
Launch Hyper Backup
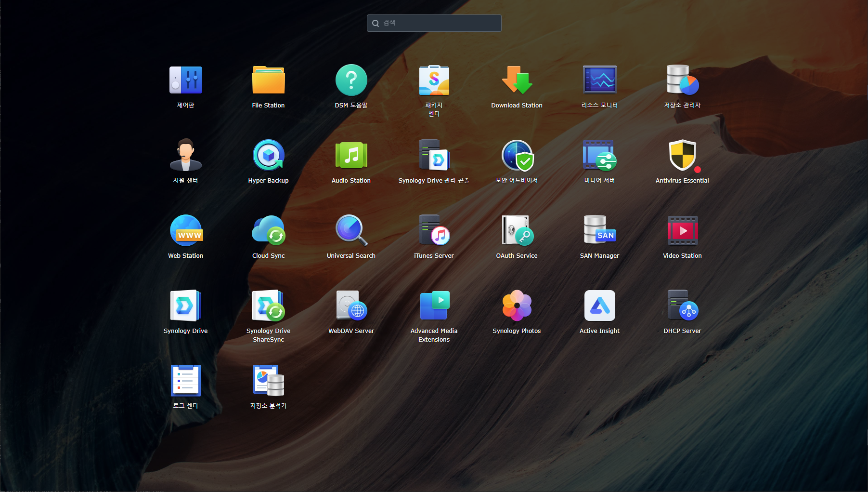[269, 155]
